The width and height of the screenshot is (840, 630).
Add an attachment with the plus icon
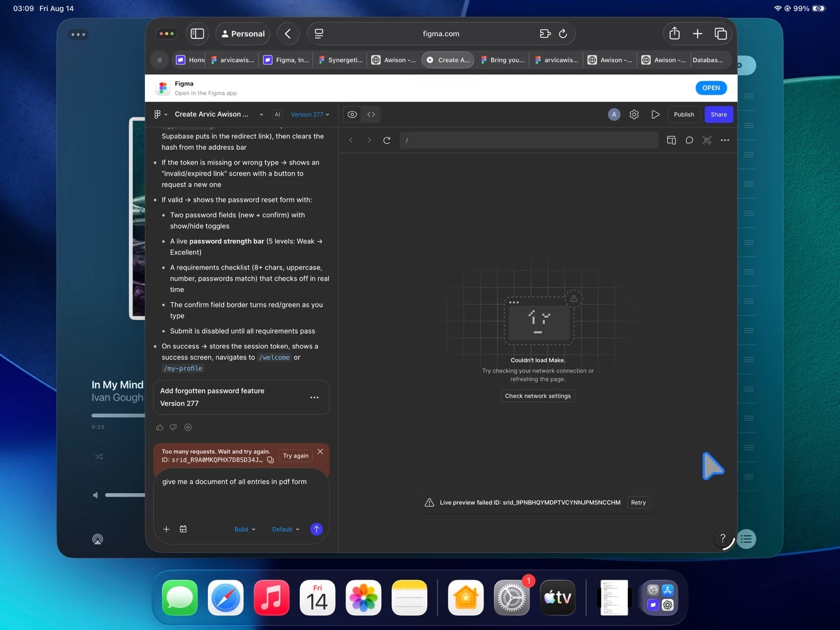coord(166,529)
